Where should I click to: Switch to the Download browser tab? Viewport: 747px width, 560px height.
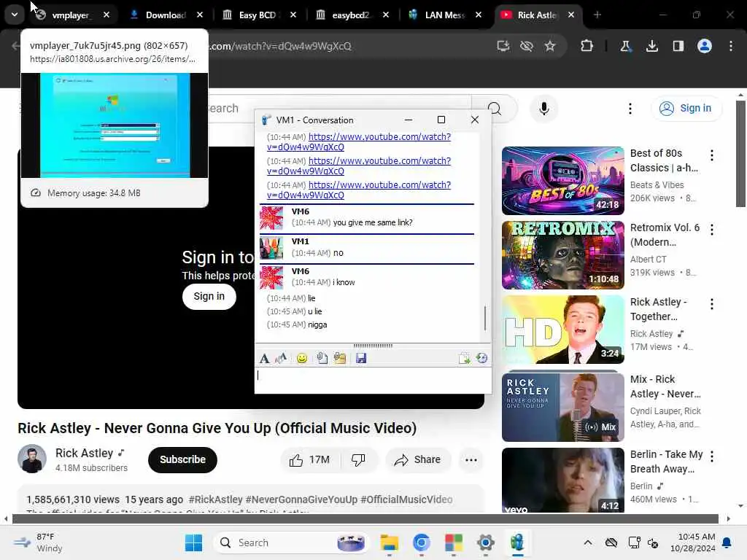[165, 15]
